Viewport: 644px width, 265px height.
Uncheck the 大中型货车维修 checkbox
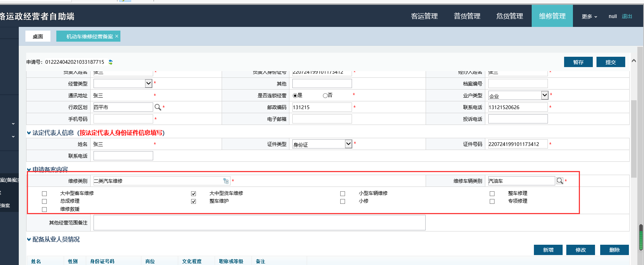(194, 193)
